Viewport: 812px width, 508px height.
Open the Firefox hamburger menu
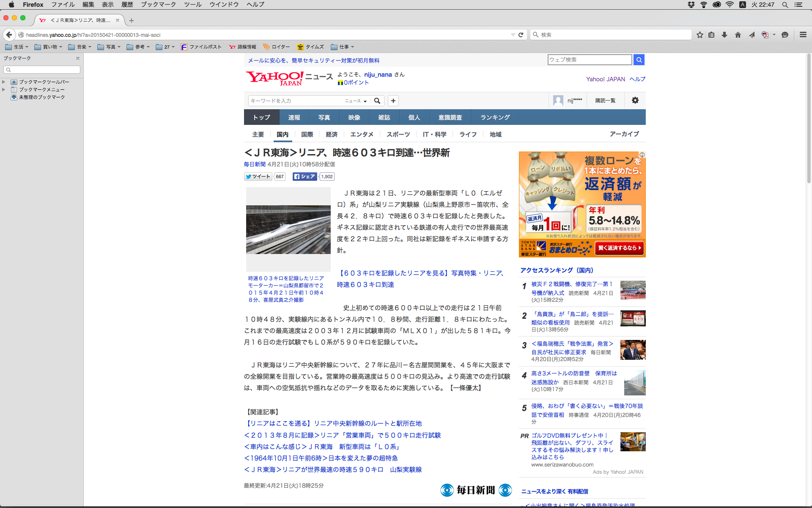pyautogui.click(x=803, y=35)
